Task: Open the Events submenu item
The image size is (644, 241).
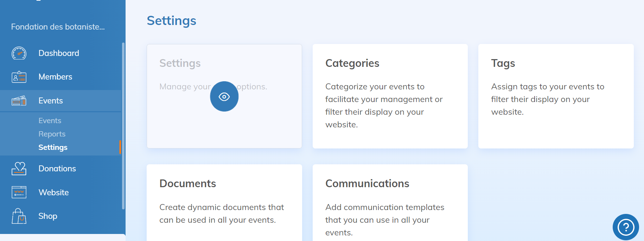Action: [50, 121]
